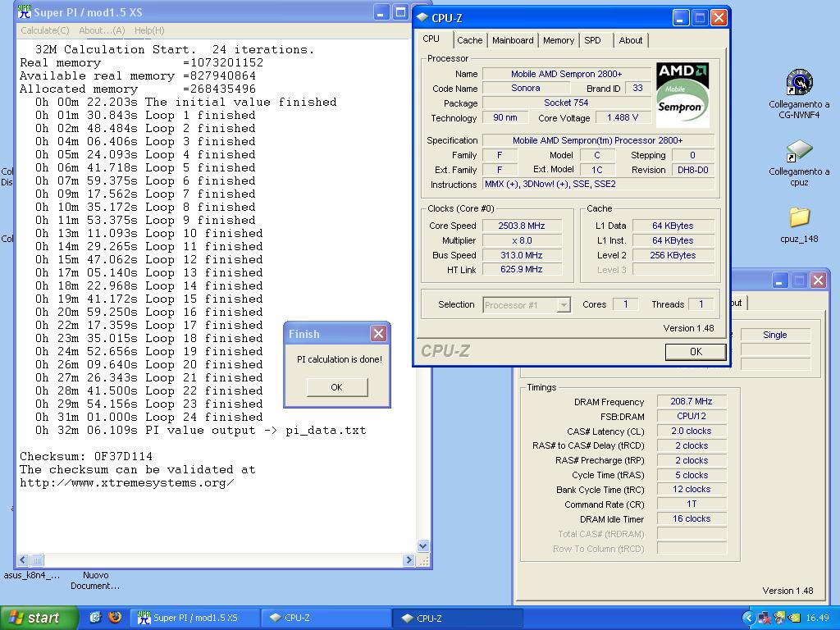Open the Calculate(C) menu in Super PI
This screenshot has width=840, height=630.
45,30
